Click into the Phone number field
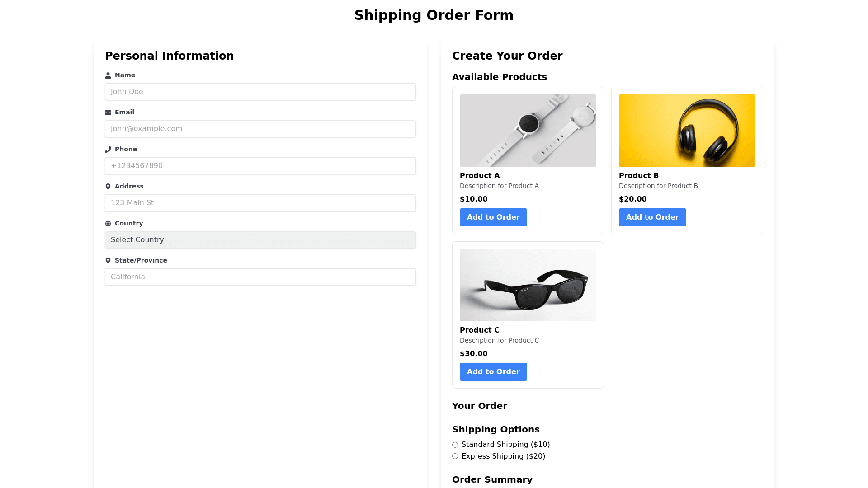 click(x=260, y=166)
